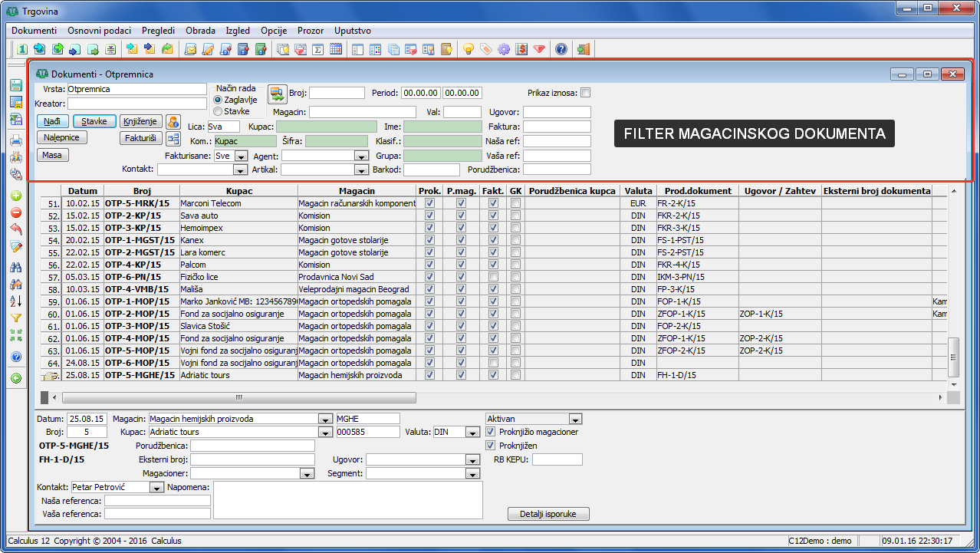Toggle Fakt. checkbox in Fizičko lice row
This screenshot has width=980, height=553.
point(494,277)
